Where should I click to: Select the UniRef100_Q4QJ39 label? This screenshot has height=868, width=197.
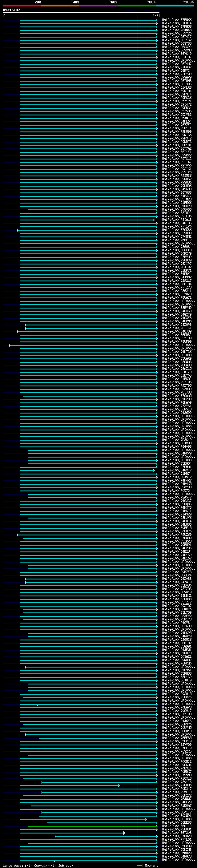click(x=176, y=331)
